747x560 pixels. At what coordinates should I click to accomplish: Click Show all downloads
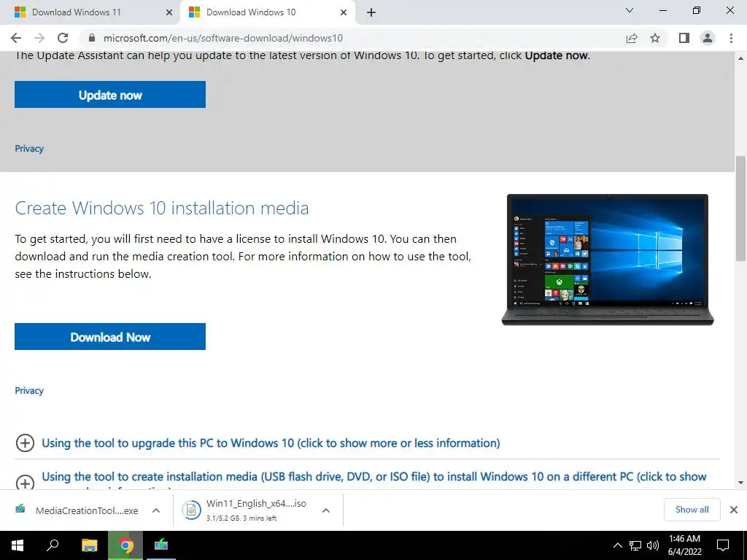(x=692, y=510)
